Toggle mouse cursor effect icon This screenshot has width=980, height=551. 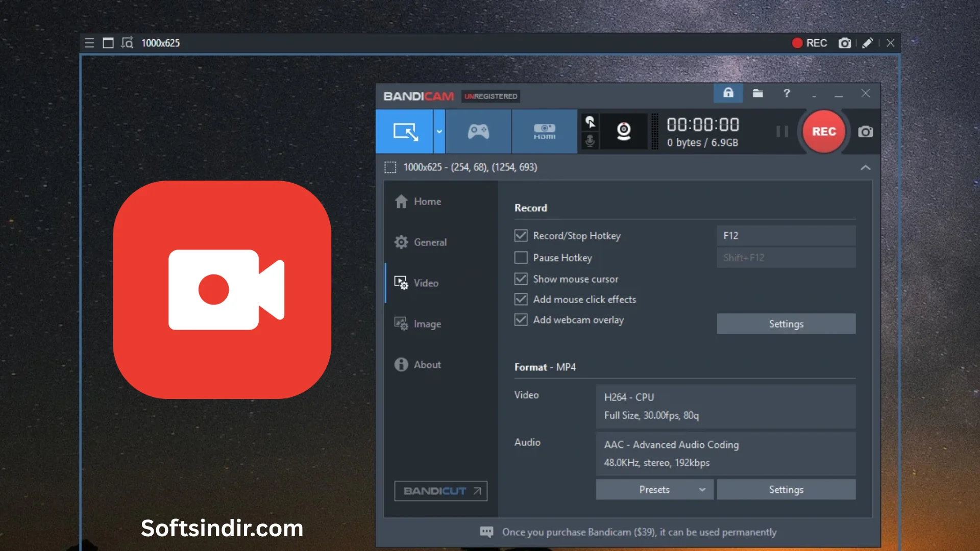point(590,122)
